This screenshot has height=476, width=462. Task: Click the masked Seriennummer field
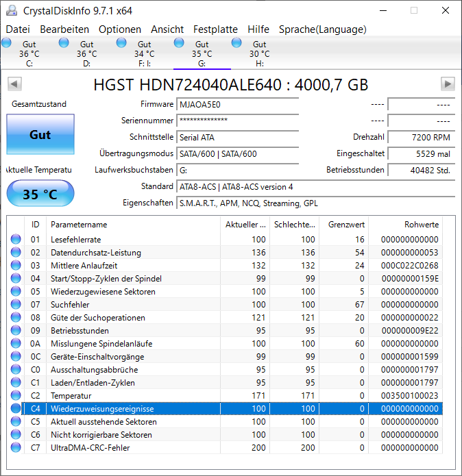tap(238, 121)
